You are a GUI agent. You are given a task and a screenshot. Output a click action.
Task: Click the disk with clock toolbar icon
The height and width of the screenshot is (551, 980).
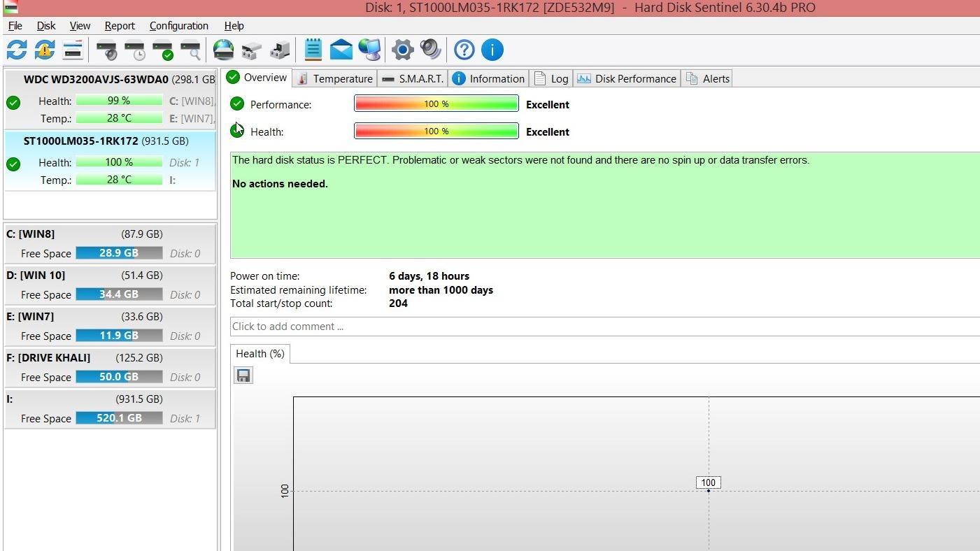click(x=134, y=50)
